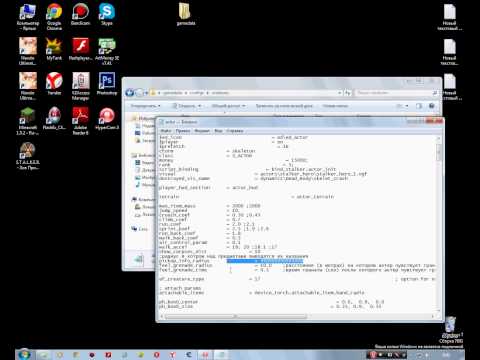Click the Opera taskbar icon

[156, 355]
